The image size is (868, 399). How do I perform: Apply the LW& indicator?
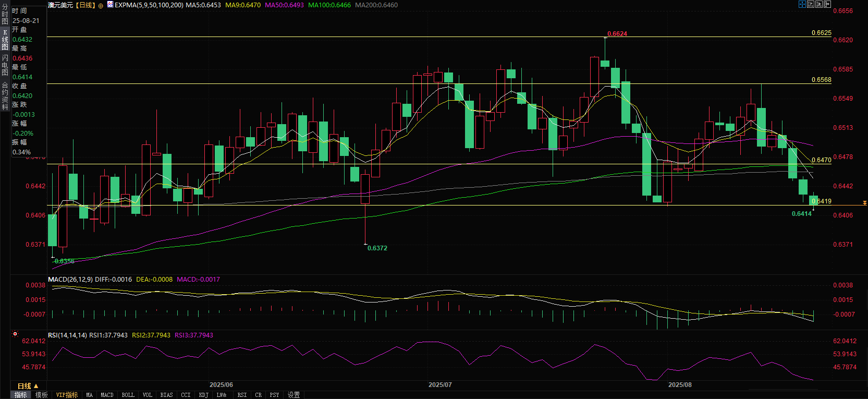coord(222,395)
